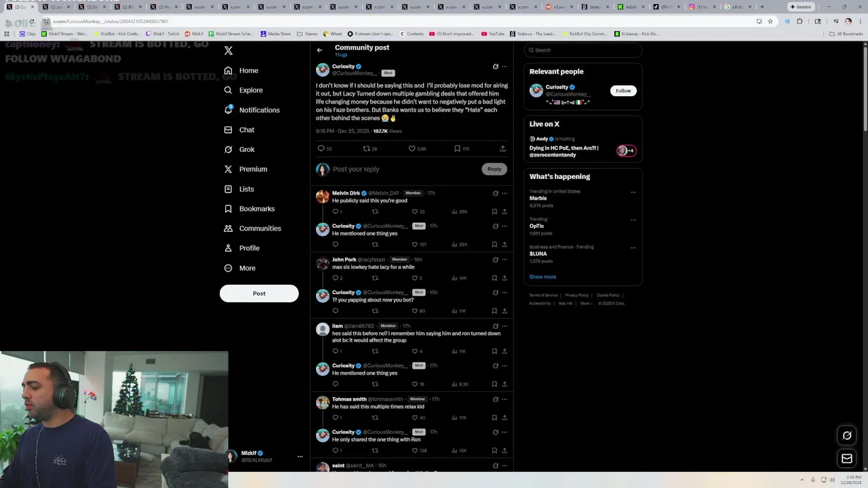Like the main post with 3.6K likes
The height and width of the screenshot is (488, 868).
click(x=417, y=148)
